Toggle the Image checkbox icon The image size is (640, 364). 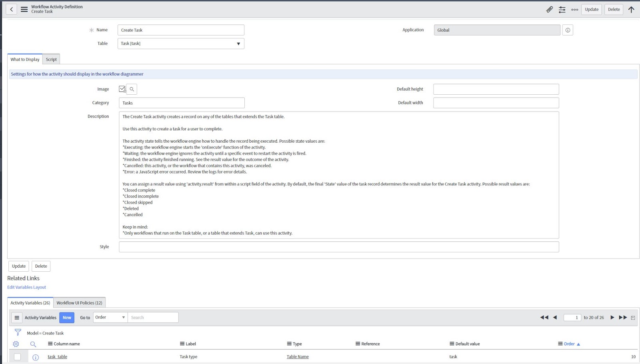click(122, 88)
